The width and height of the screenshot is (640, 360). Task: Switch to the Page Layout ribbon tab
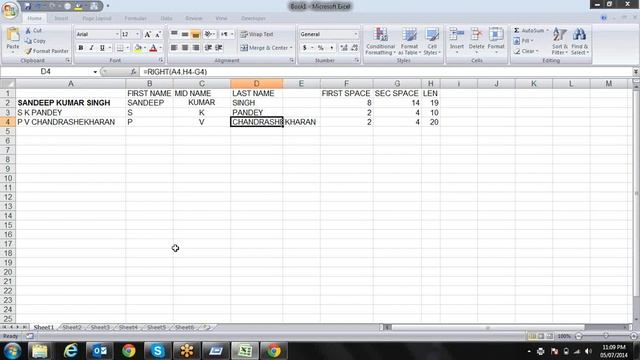coord(97,18)
